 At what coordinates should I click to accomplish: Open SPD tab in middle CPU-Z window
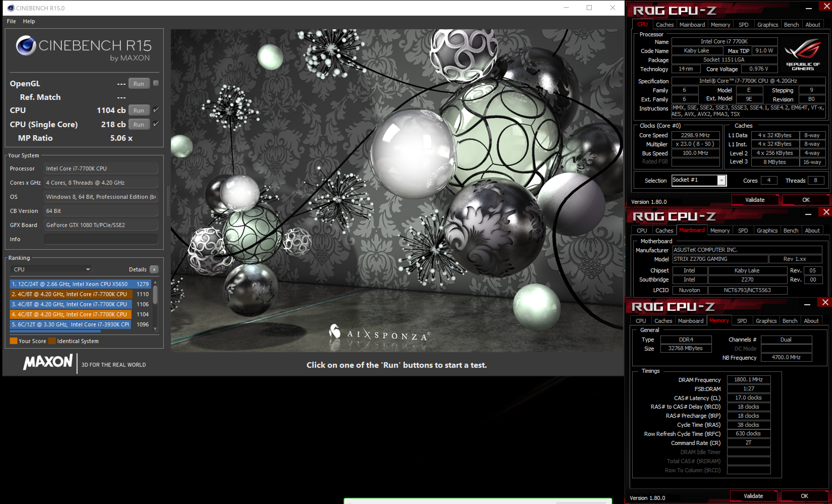point(742,231)
